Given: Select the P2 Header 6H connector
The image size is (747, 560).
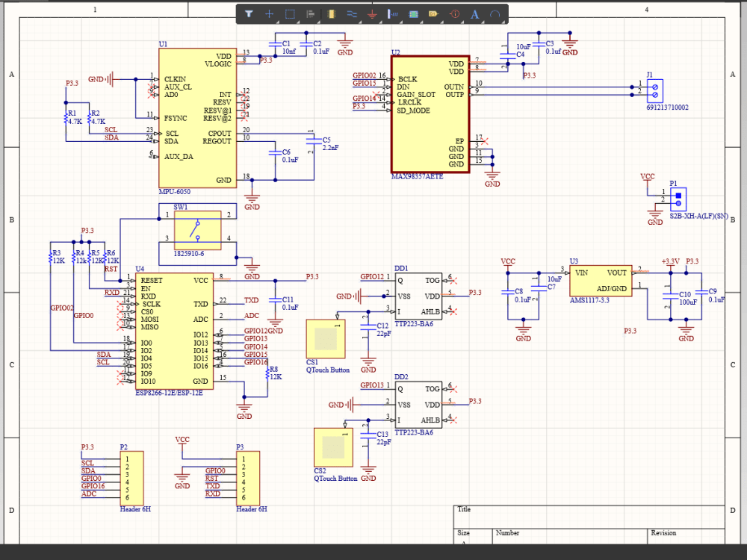Looking at the screenshot, I should point(131,478).
